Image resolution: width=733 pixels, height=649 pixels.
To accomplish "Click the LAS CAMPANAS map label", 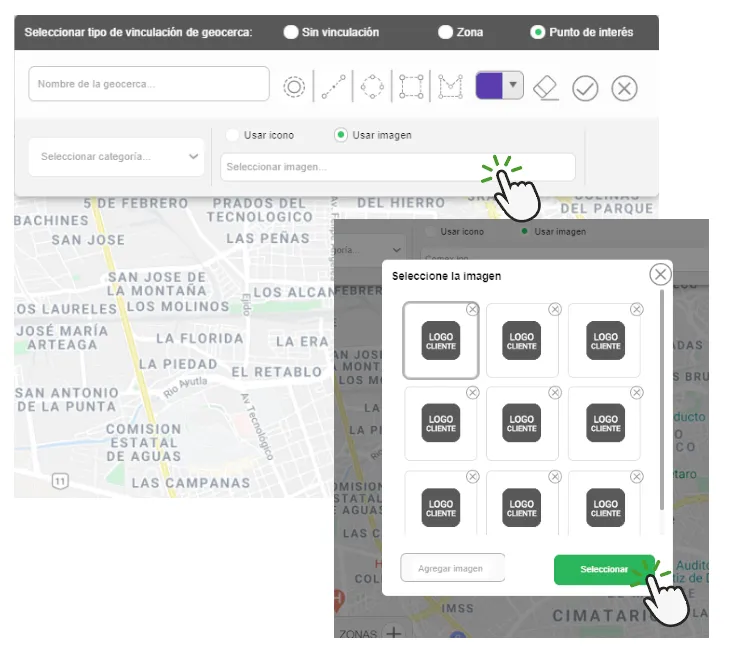I will click(191, 483).
